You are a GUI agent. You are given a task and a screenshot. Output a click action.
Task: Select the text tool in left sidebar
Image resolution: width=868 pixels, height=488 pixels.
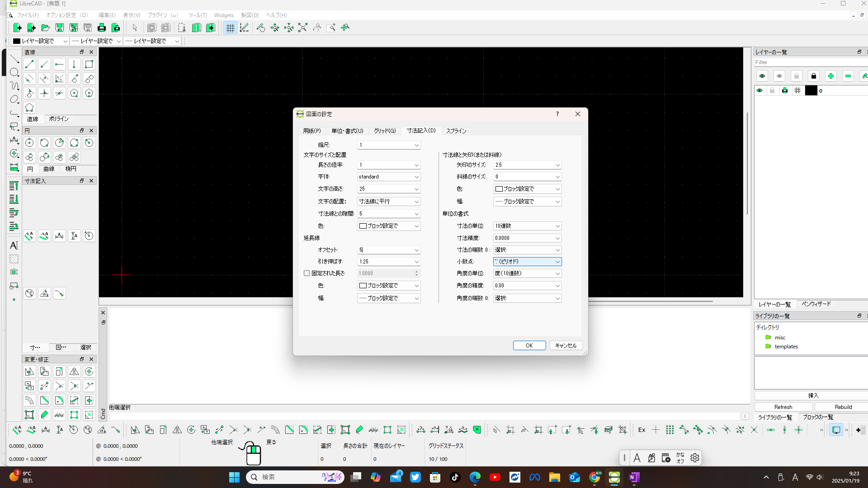(x=14, y=245)
